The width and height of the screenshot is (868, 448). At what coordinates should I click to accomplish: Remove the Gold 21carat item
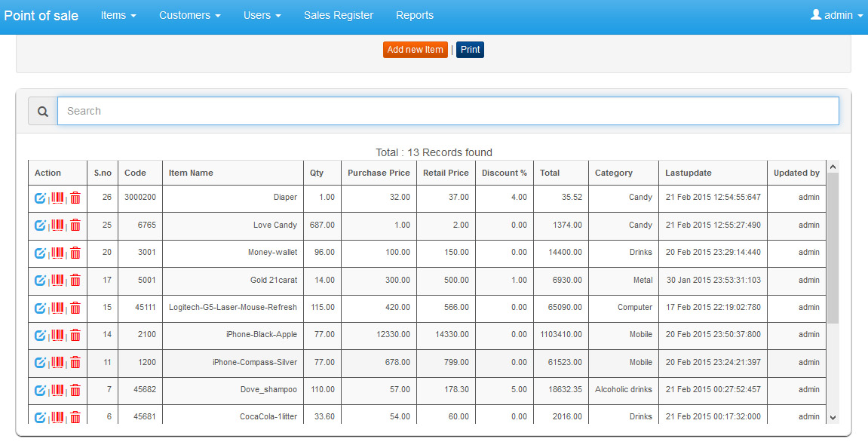tap(75, 281)
